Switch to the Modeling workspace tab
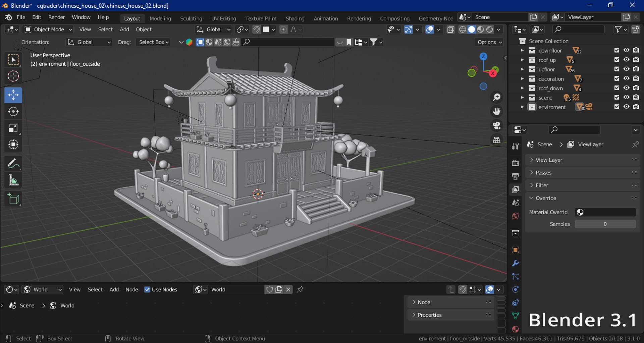This screenshot has width=644, height=343. coord(160,18)
